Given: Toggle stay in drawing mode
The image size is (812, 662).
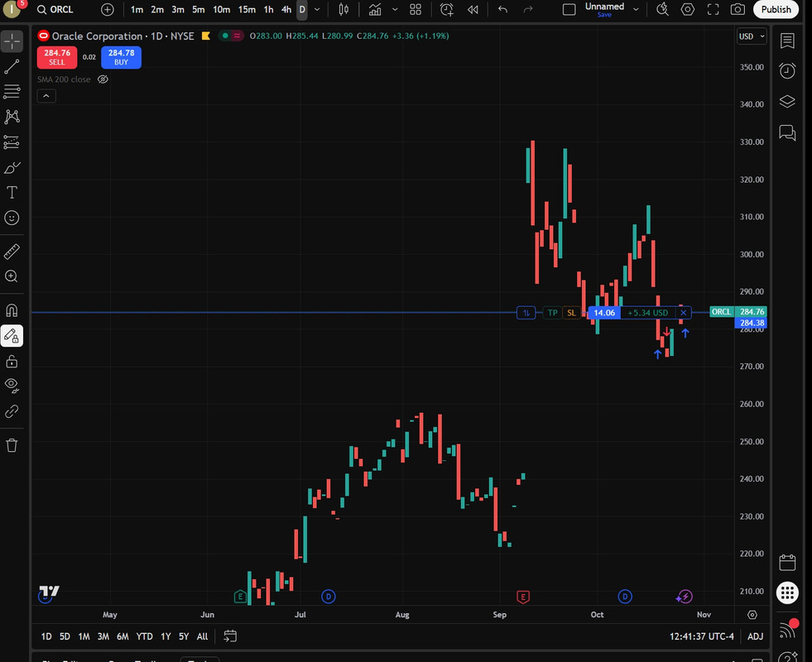Looking at the screenshot, I should pos(12,336).
